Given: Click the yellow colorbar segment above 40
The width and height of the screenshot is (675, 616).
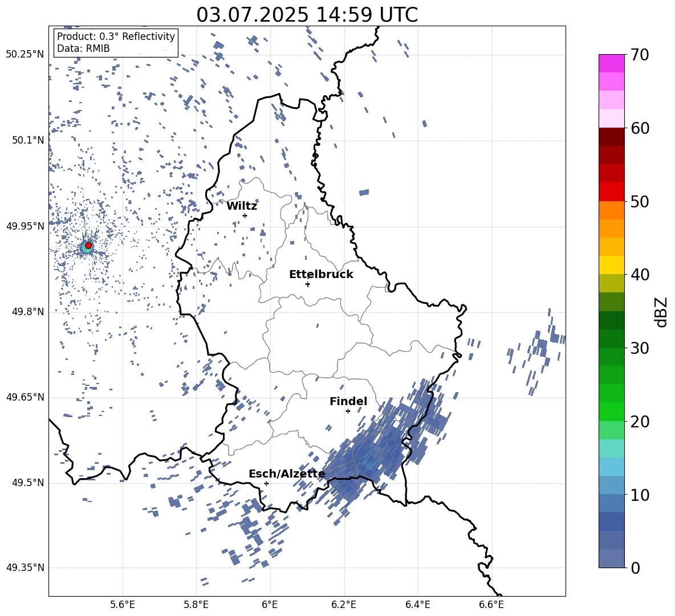Looking at the screenshot, I should point(611,265).
